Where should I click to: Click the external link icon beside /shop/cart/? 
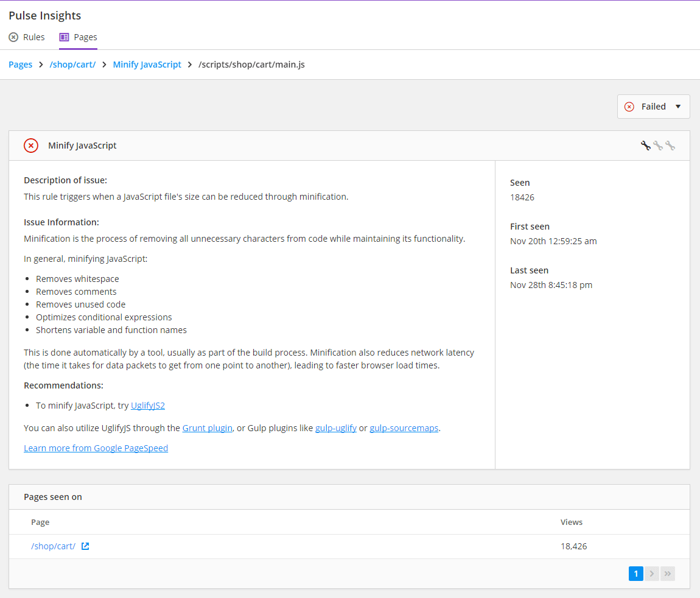(85, 546)
